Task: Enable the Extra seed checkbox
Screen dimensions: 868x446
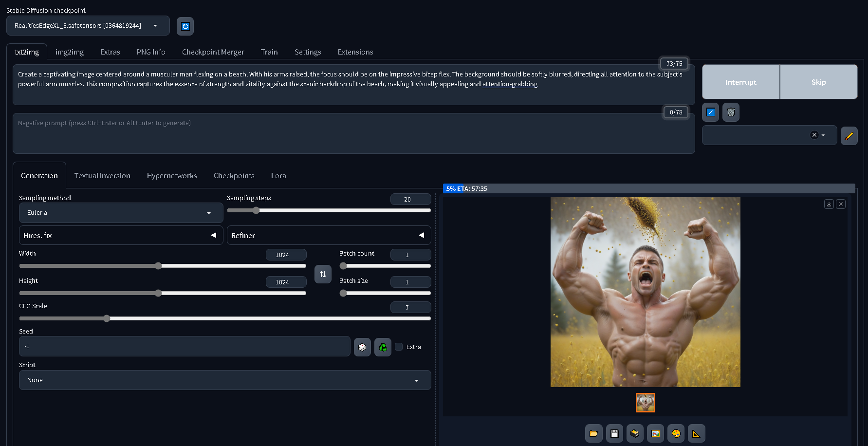Action: pos(399,347)
